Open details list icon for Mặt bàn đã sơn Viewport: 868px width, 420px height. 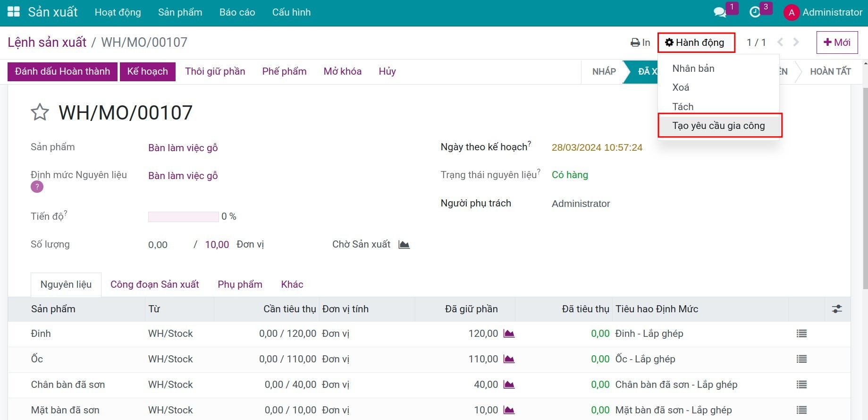tap(801, 410)
